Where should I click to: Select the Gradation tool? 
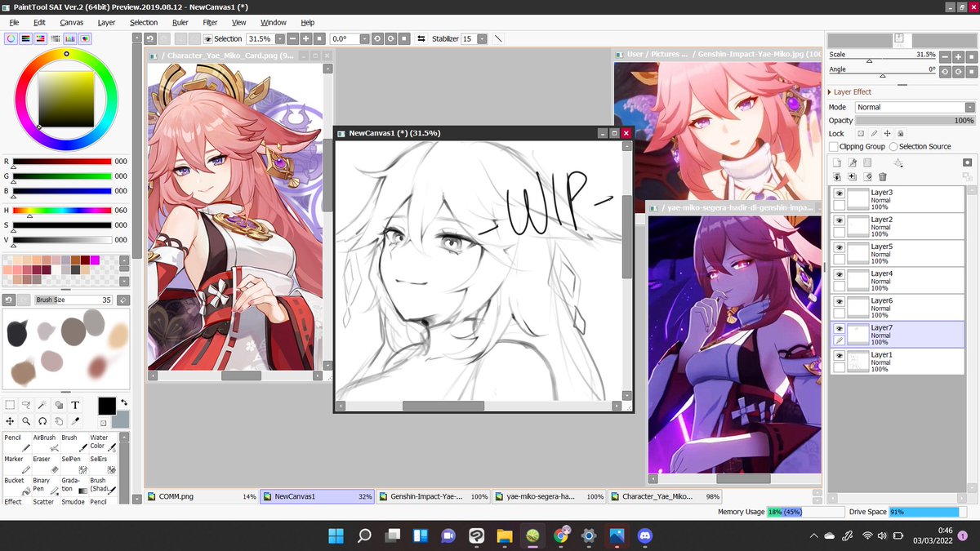tap(74, 486)
